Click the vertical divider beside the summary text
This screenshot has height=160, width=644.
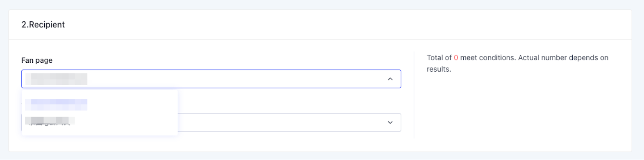point(414,95)
